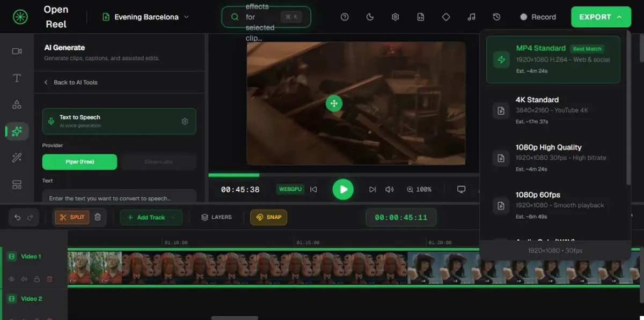Choose 1080p High Quality export preset
This screenshot has width=644, height=320.
point(553,158)
